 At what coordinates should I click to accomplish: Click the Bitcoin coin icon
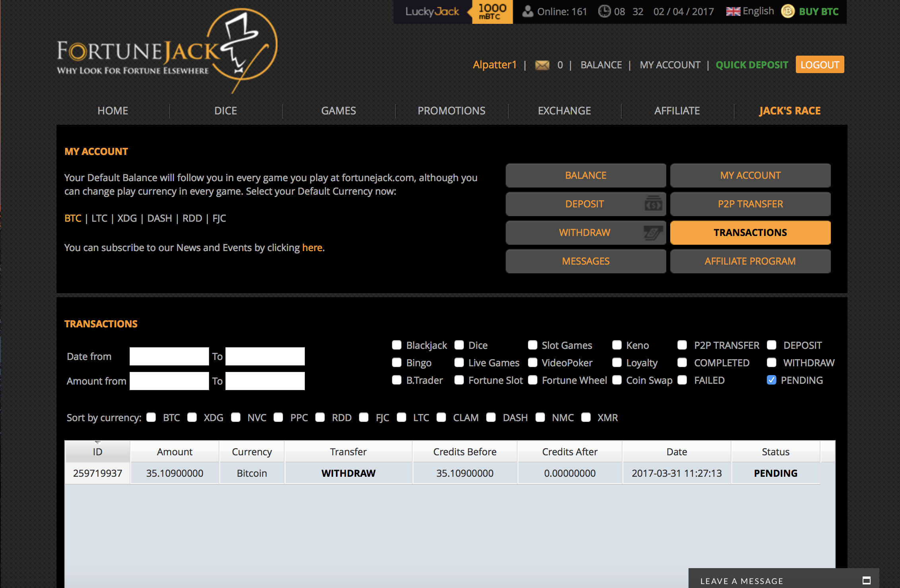[x=788, y=12]
